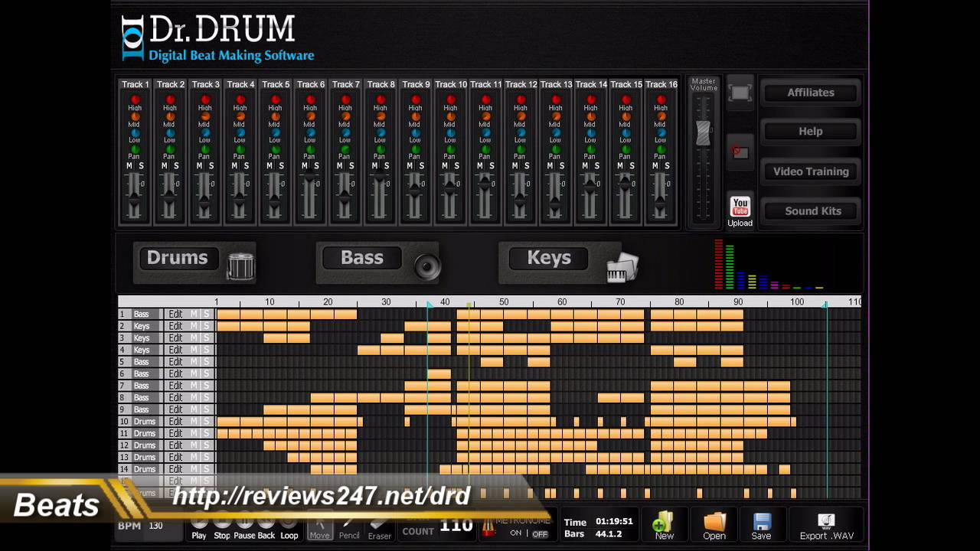Click Track 2 orange Mid knob

[x=170, y=116]
